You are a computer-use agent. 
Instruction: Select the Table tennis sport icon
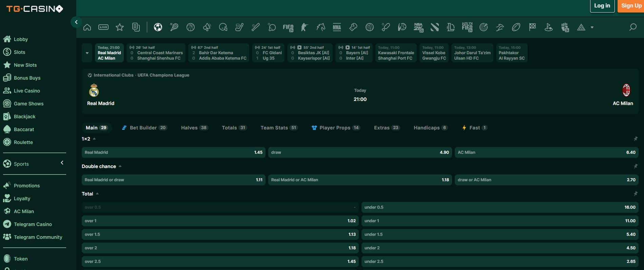(x=272, y=27)
